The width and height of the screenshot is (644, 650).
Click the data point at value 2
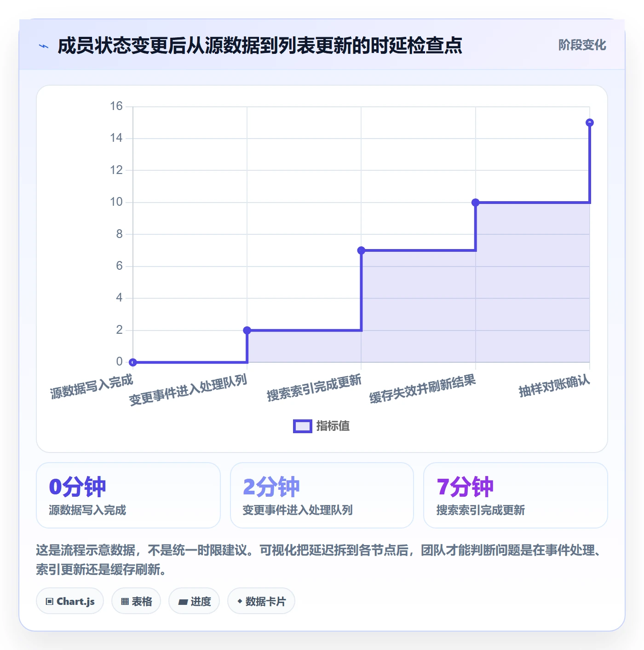[247, 331]
